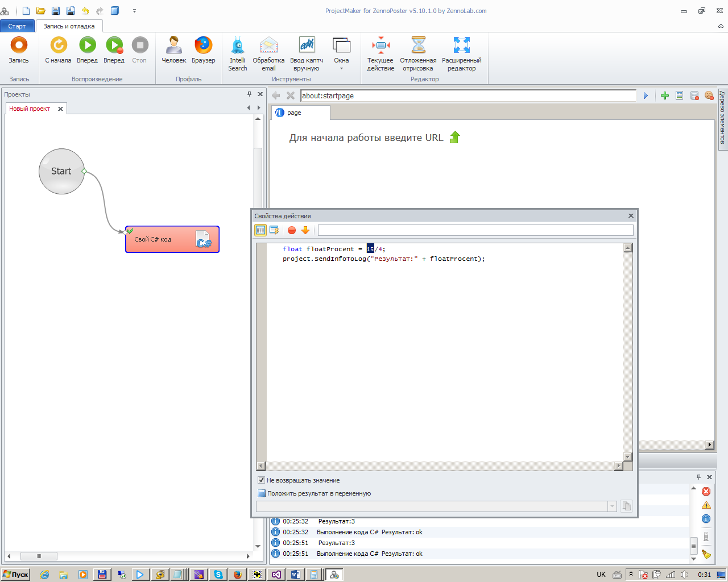Save project with floppy disk icon
728x582 pixels.
(x=56, y=11)
